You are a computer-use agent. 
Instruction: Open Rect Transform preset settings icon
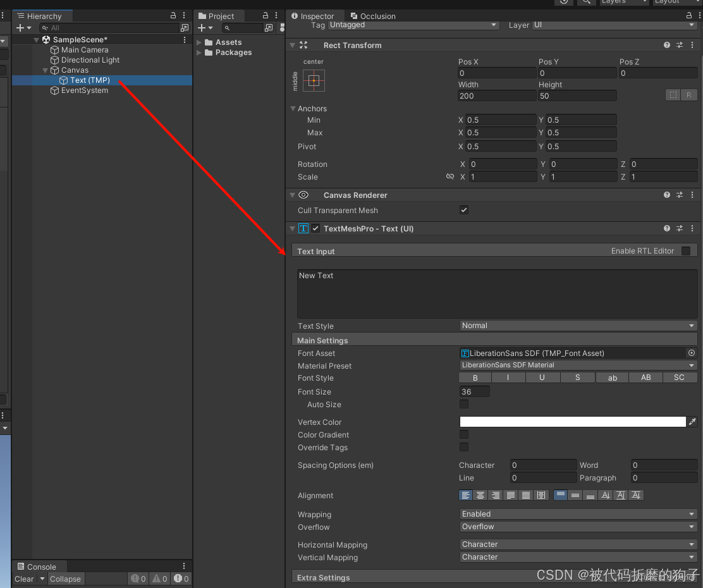[680, 45]
